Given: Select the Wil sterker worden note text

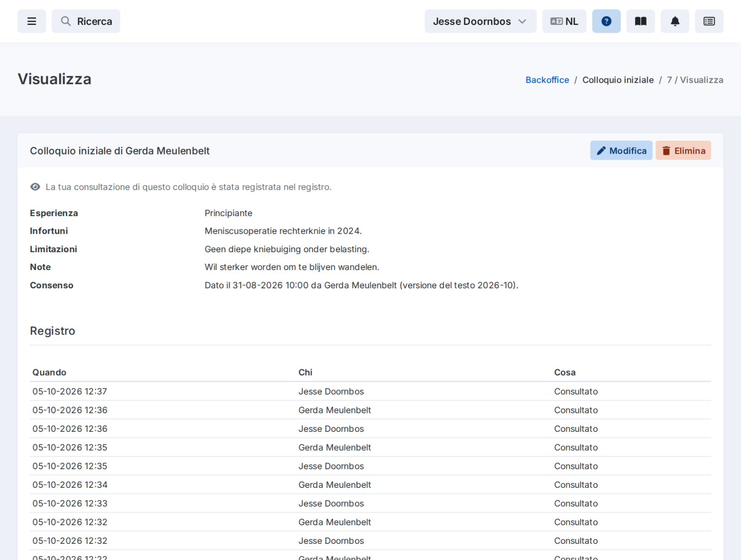Looking at the screenshot, I should point(292,267).
